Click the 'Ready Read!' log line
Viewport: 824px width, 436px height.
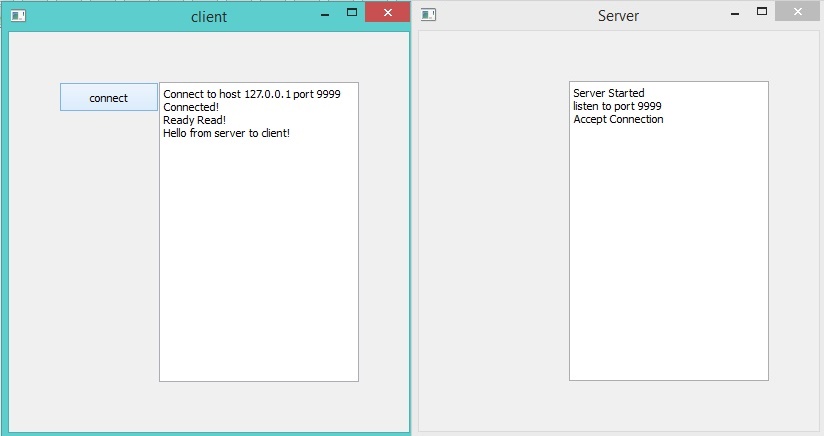click(x=194, y=120)
